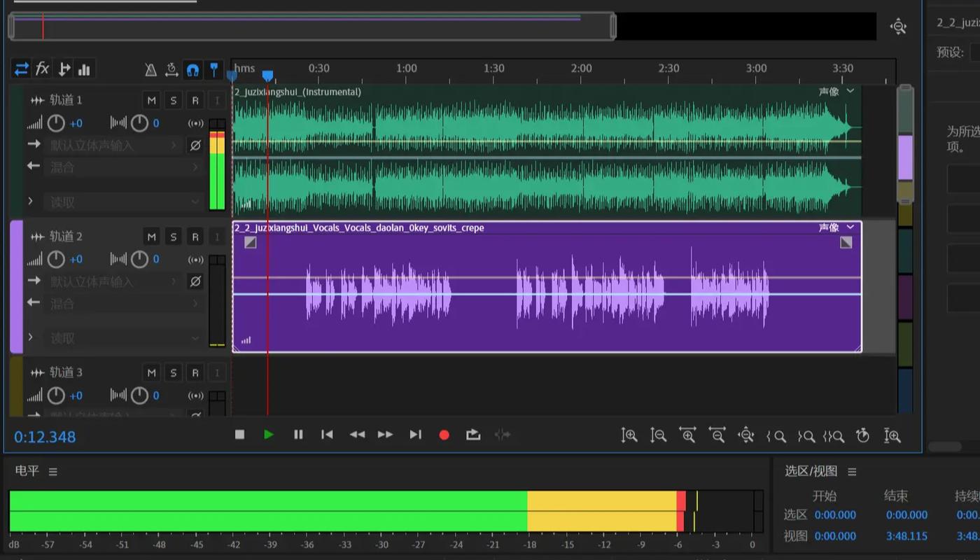Toggle snapping magnet icon
Viewport: 980px width, 560px height.
192,69
